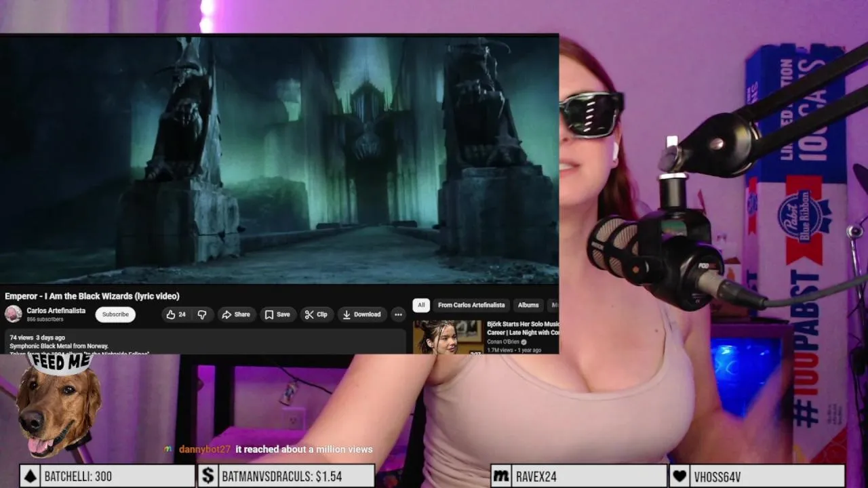Click the RAVEX24 label
Image resolution: width=868 pixels, height=488 pixels.
[x=536, y=476]
